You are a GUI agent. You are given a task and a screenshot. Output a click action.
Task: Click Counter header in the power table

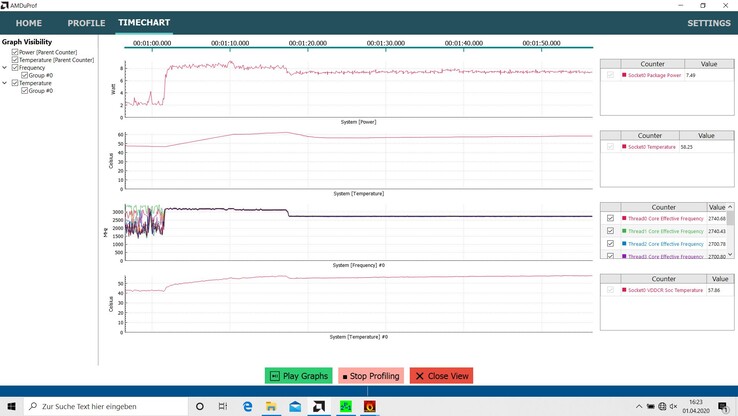click(x=652, y=64)
